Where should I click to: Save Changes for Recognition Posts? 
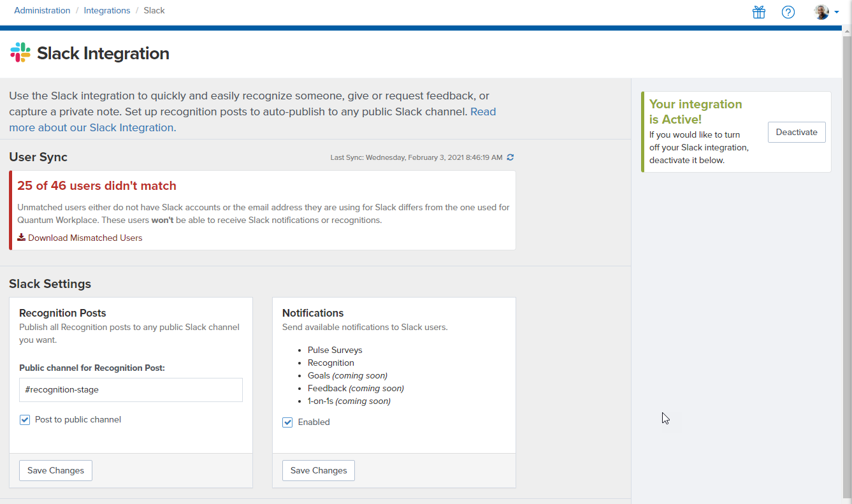tap(55, 470)
